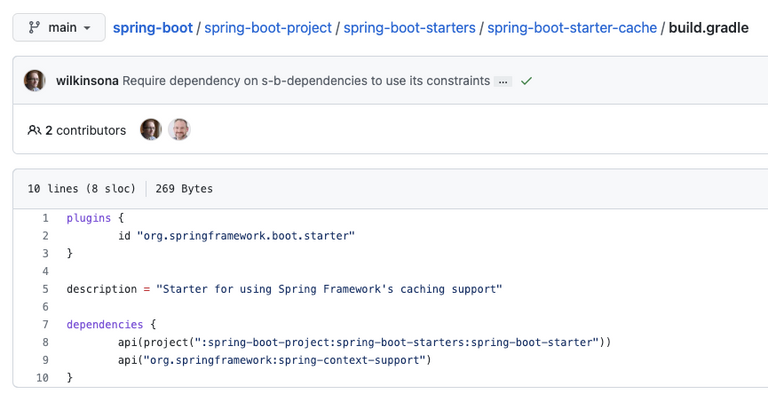Click the 'plugins' keyword on line 1
This screenshot has width=768, height=400.
point(89,218)
